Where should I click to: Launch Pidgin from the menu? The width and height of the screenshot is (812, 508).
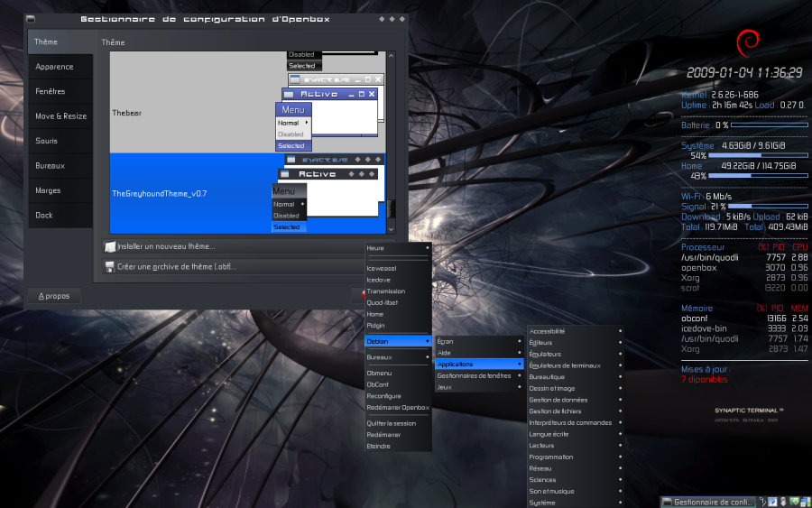pos(398,325)
